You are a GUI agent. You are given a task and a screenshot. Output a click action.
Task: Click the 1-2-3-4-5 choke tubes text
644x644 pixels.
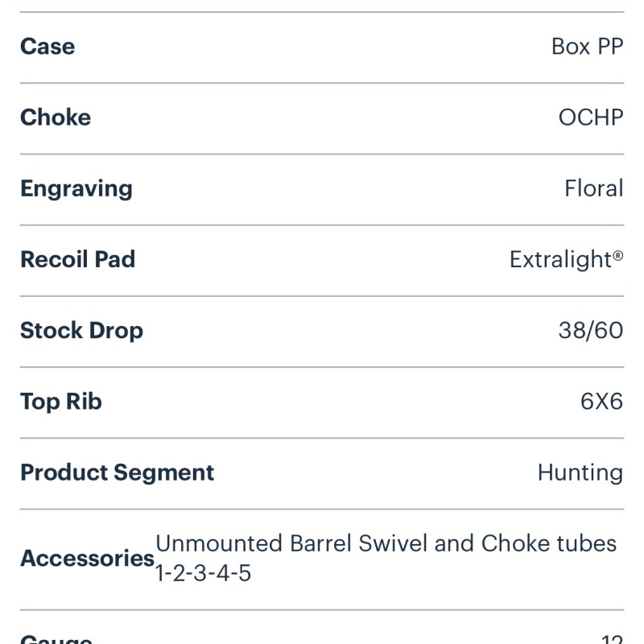tap(204, 573)
